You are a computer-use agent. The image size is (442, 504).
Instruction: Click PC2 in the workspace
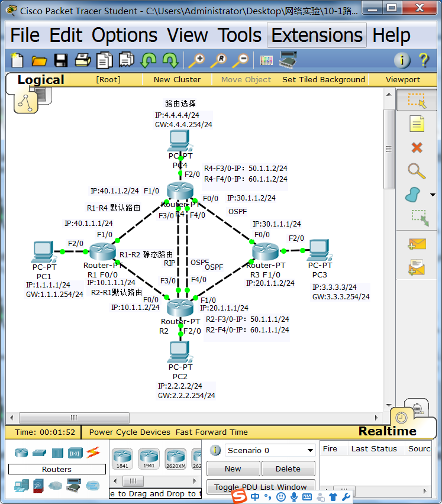pos(180,351)
